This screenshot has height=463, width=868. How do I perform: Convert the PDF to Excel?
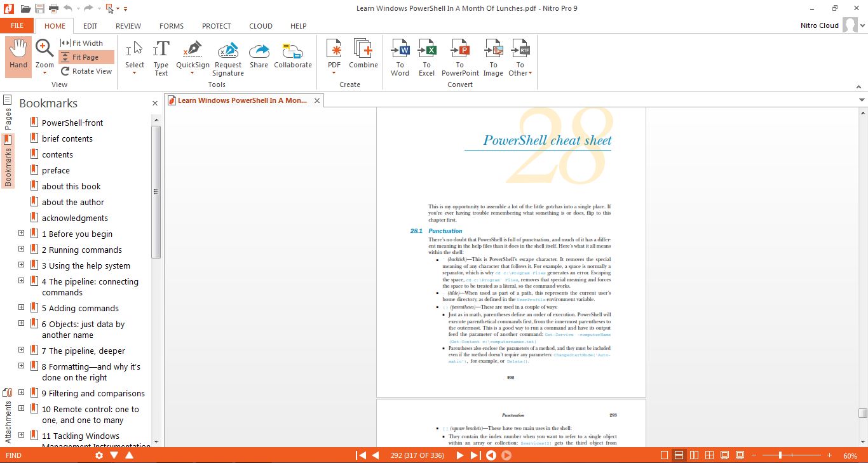click(427, 58)
